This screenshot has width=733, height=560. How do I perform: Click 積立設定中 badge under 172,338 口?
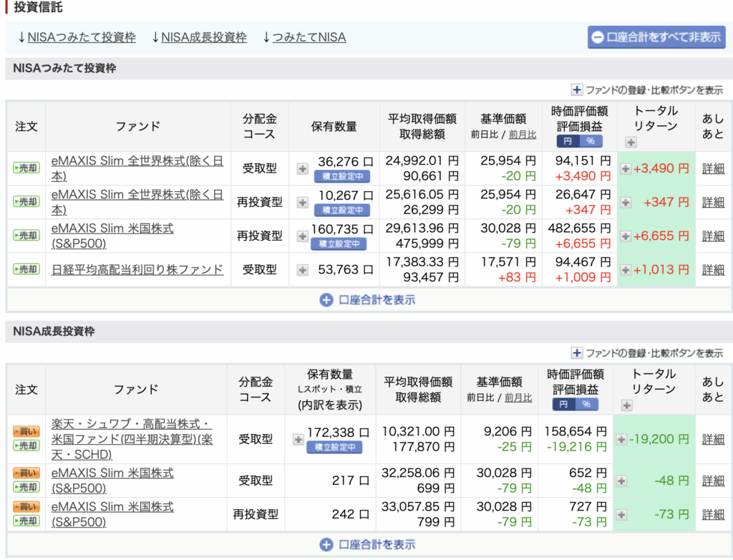335,448
